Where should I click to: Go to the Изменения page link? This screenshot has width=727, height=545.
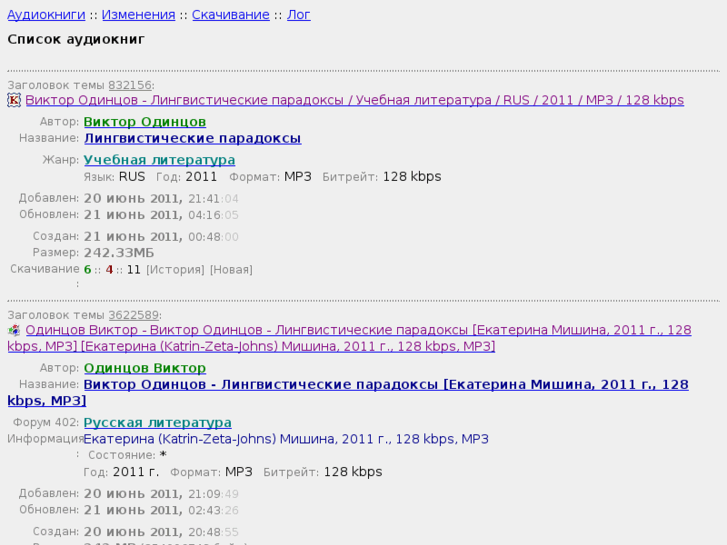pos(139,15)
